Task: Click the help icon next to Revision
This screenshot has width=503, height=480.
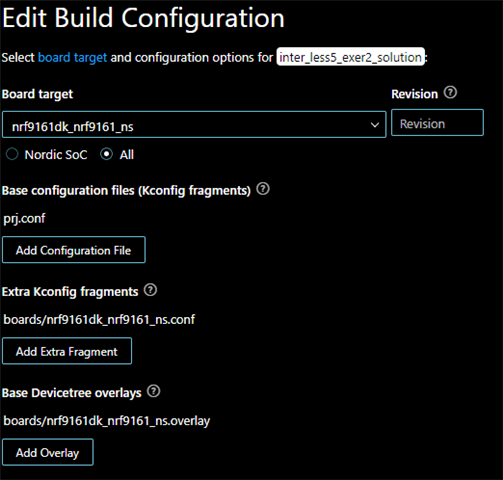Action: coord(450,92)
